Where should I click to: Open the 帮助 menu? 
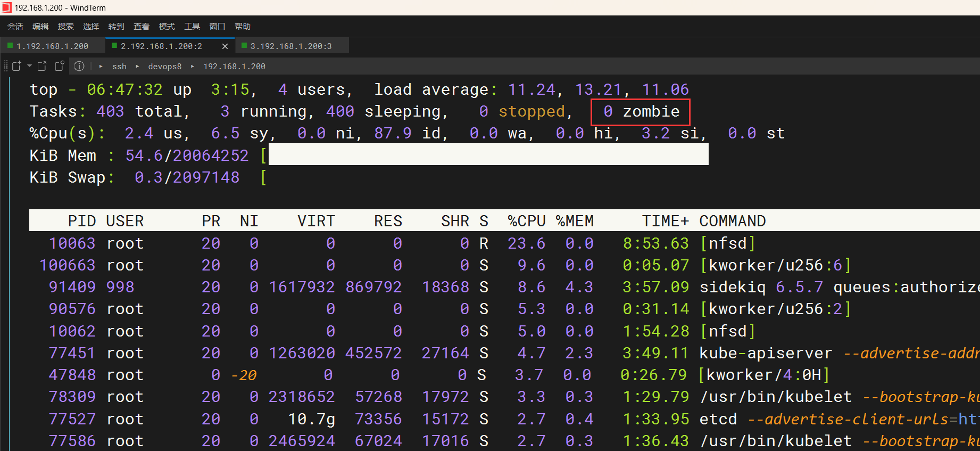(x=243, y=26)
